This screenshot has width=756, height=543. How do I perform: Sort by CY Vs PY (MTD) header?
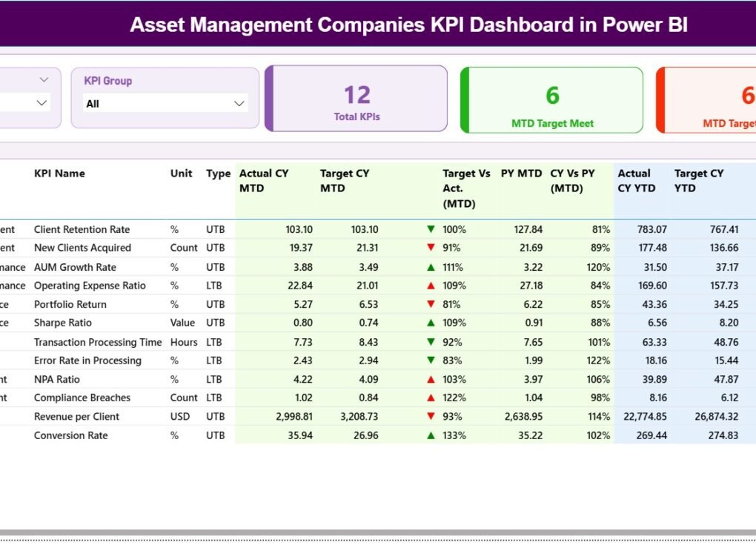[x=572, y=180]
